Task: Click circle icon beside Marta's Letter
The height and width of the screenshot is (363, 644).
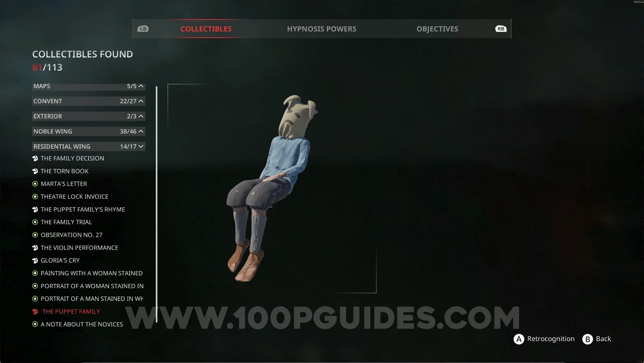Action: [x=35, y=184]
